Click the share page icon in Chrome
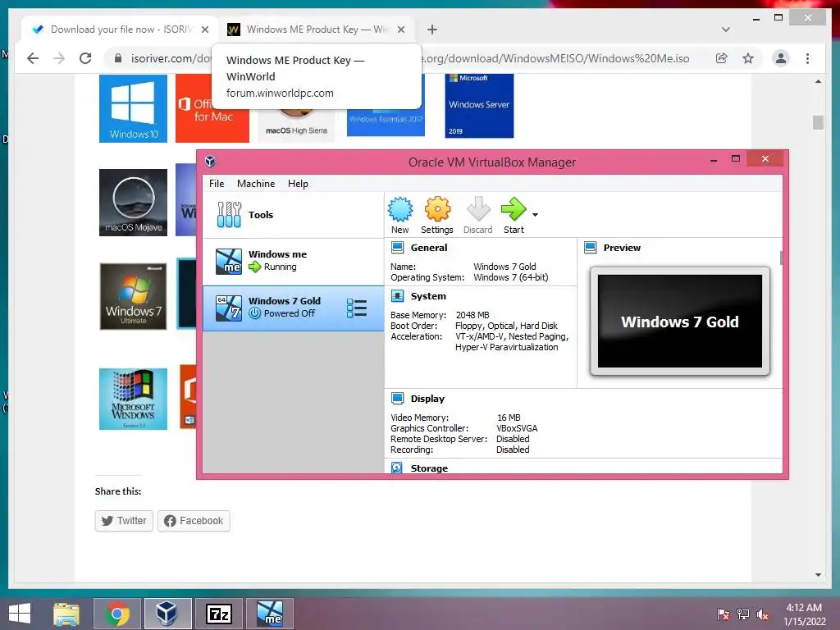 pos(722,58)
